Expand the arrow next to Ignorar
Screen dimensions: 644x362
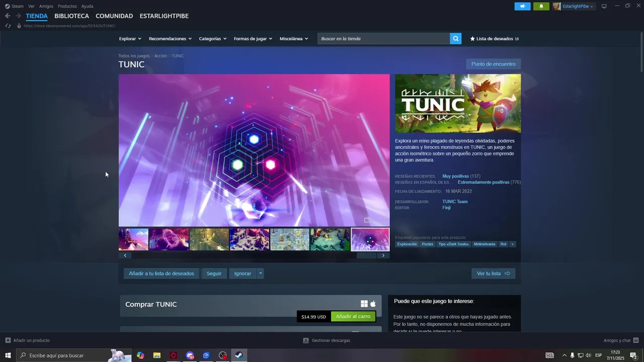point(260,274)
